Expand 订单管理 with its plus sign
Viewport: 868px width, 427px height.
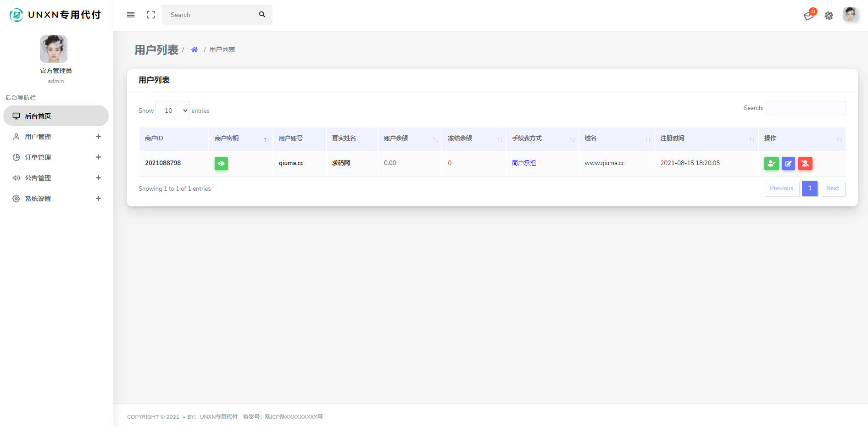click(x=98, y=157)
